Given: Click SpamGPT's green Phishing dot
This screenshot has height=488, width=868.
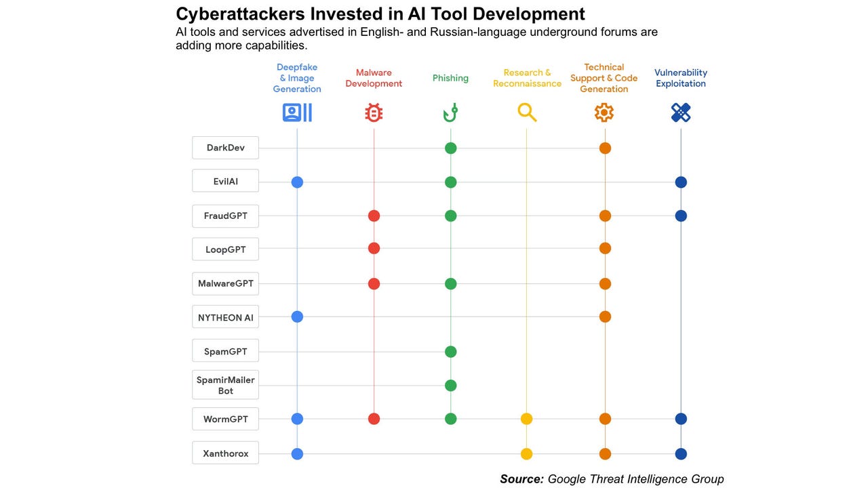Looking at the screenshot, I should click(450, 352).
